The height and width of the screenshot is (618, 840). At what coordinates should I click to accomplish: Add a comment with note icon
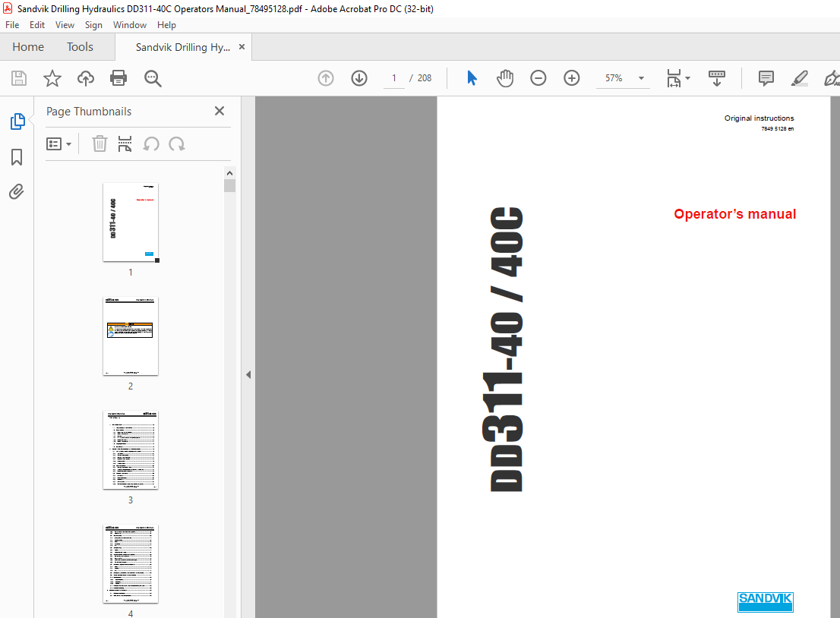pos(766,78)
